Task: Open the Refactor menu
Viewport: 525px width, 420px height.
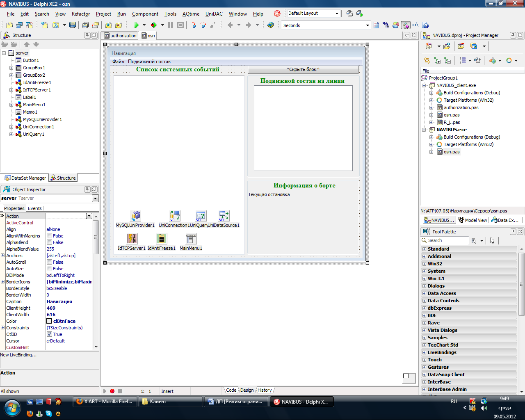Action: [x=81, y=14]
